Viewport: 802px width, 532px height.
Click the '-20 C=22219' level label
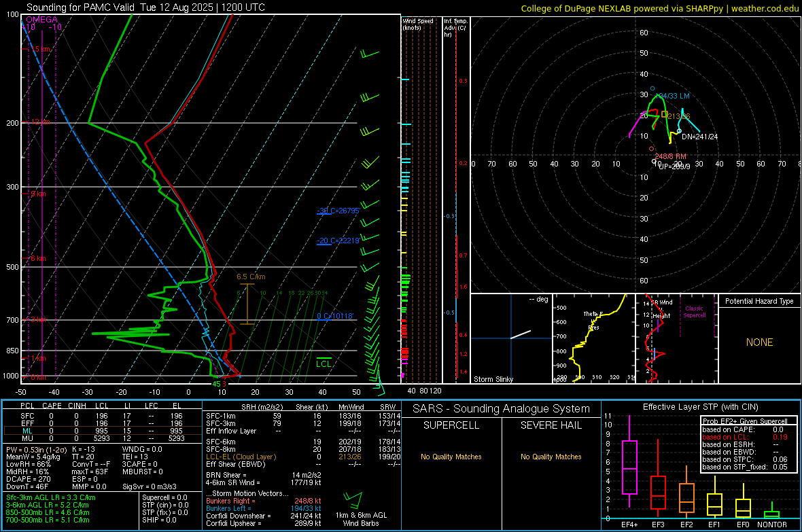coord(338,241)
